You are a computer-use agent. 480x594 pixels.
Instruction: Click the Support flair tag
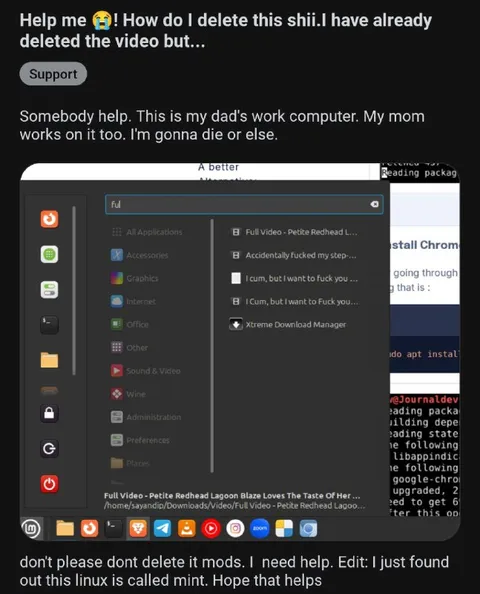[53, 74]
